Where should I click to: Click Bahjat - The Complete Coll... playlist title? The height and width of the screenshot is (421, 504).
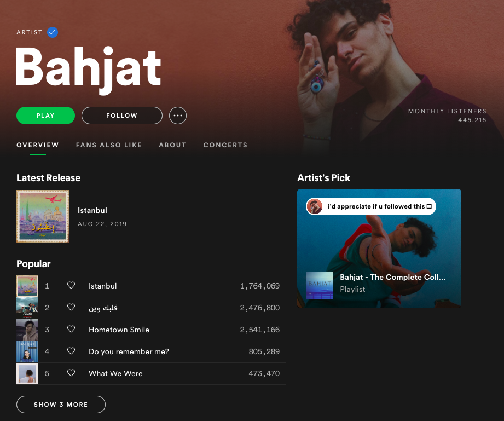pos(392,277)
